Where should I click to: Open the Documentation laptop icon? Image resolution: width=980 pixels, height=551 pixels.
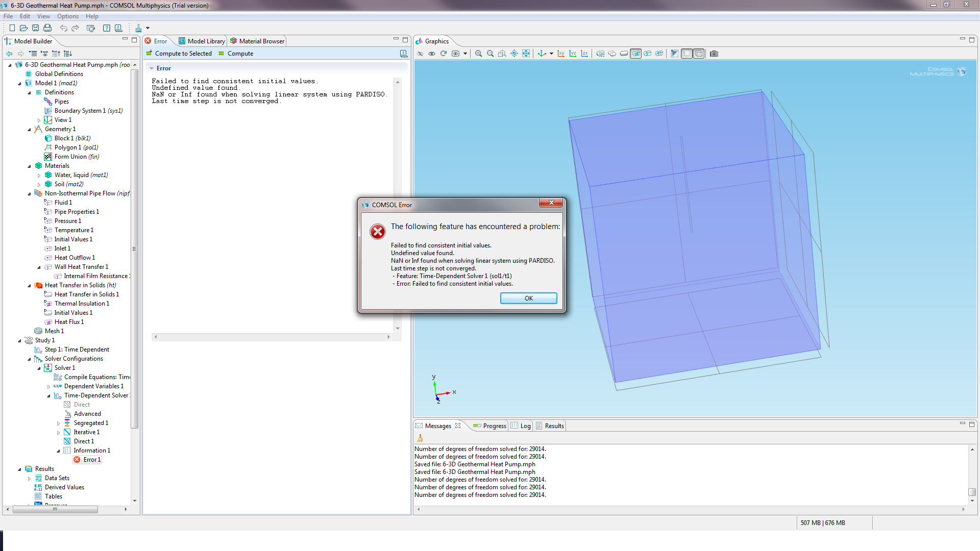(x=118, y=28)
